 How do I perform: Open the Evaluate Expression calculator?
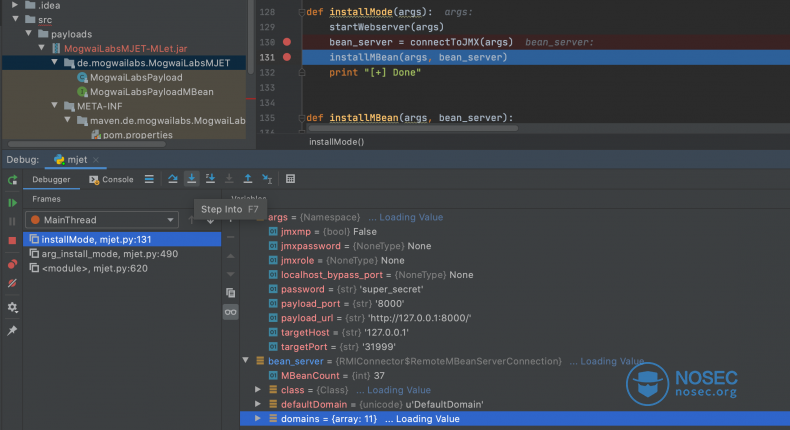[x=290, y=179]
